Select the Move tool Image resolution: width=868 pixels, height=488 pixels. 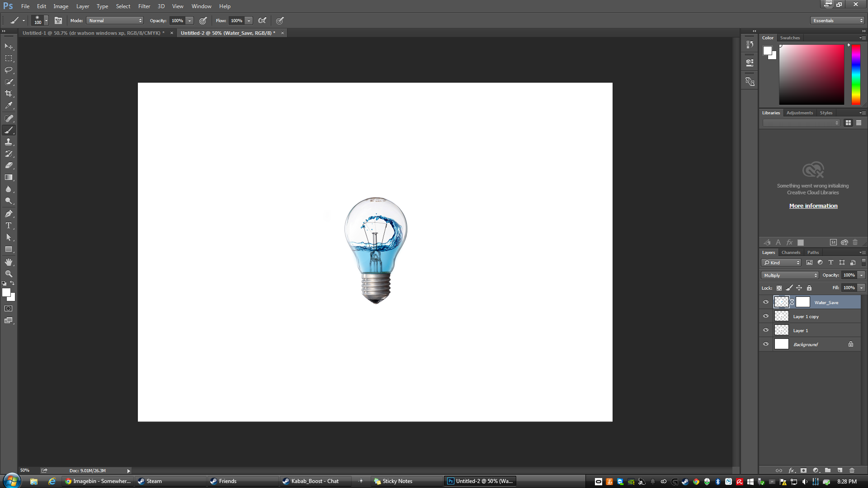tap(9, 47)
